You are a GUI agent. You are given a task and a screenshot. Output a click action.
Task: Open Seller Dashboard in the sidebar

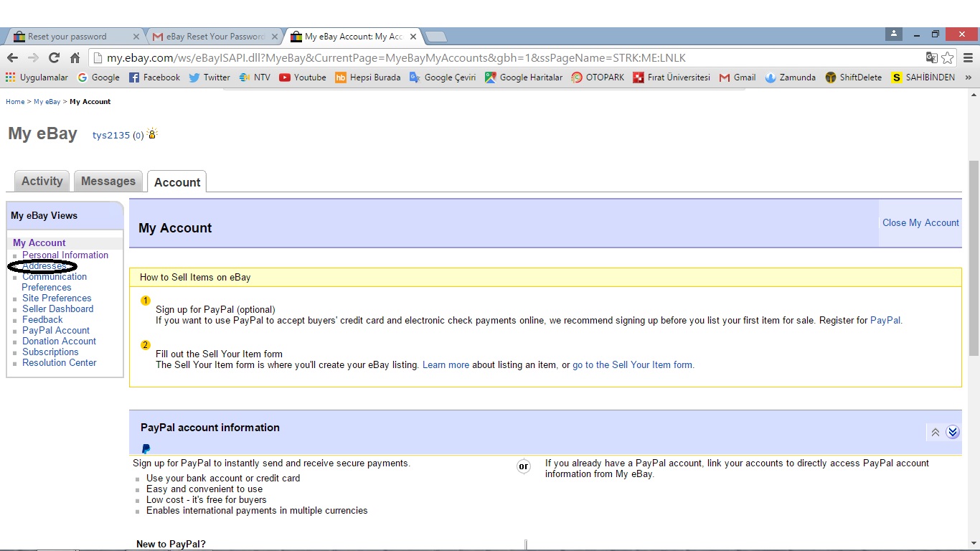pos(57,309)
